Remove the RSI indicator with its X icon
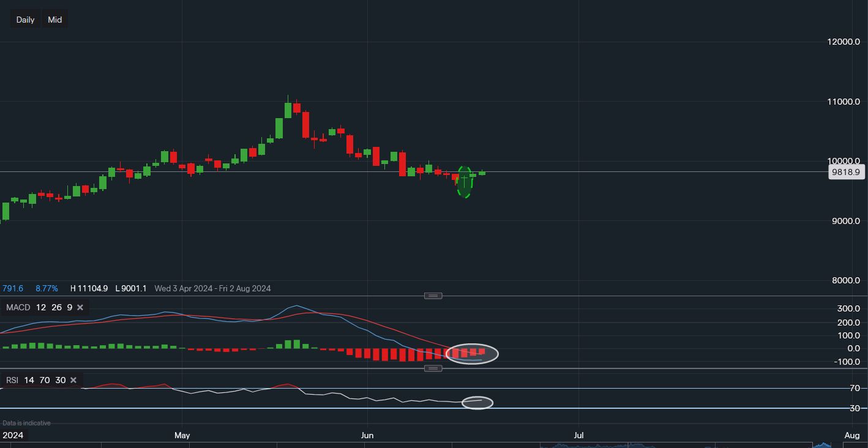Screen dimensions: 868x448 (73, 380)
